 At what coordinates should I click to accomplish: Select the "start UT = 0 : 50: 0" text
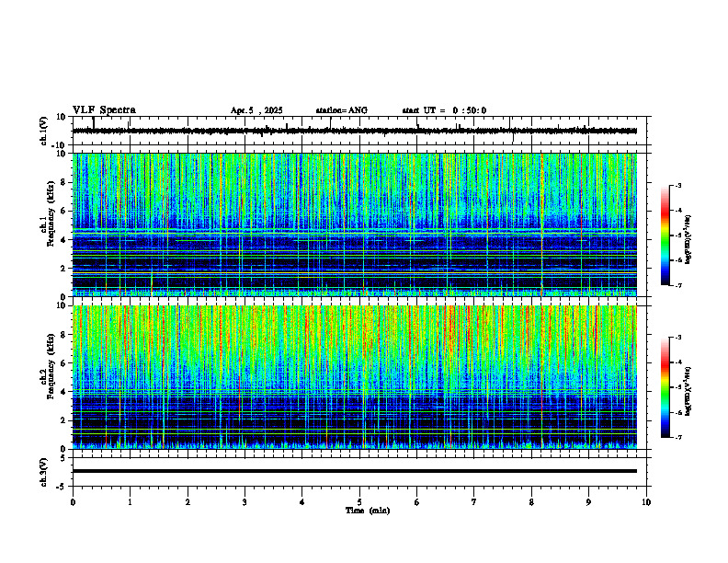[444, 110]
